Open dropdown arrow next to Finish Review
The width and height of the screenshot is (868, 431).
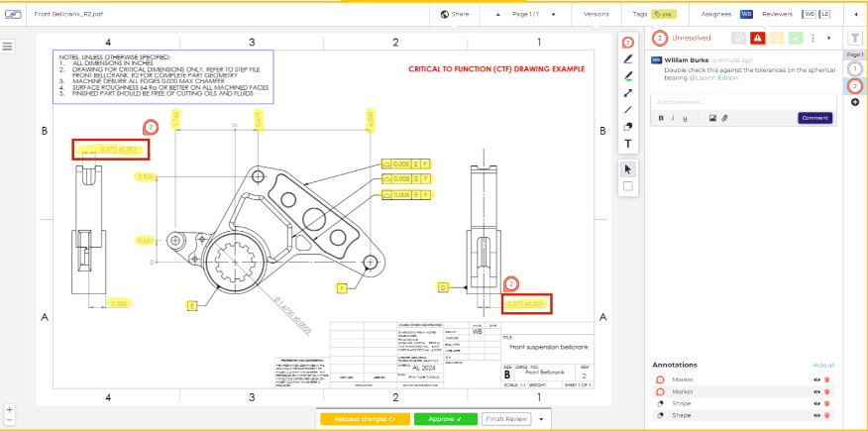[x=541, y=419]
